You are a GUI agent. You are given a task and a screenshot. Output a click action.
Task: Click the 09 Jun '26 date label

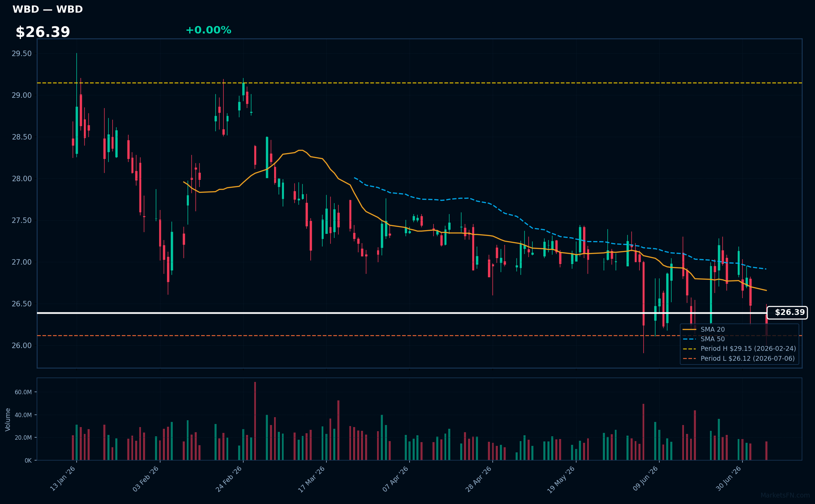click(645, 479)
